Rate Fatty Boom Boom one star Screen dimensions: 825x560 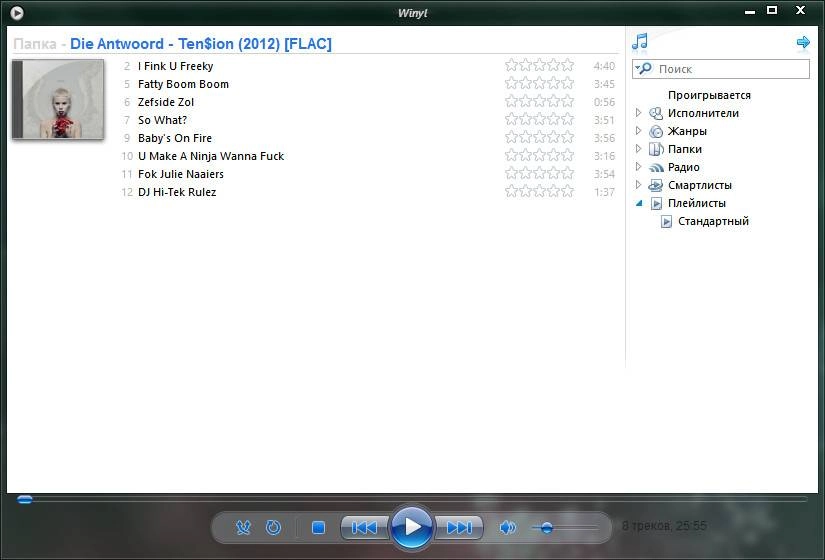(x=511, y=83)
